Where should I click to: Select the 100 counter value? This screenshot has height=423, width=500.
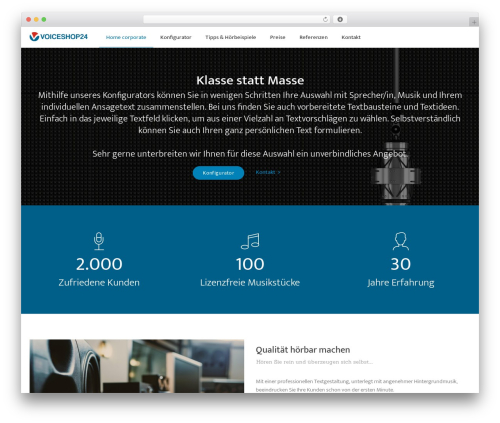250,264
